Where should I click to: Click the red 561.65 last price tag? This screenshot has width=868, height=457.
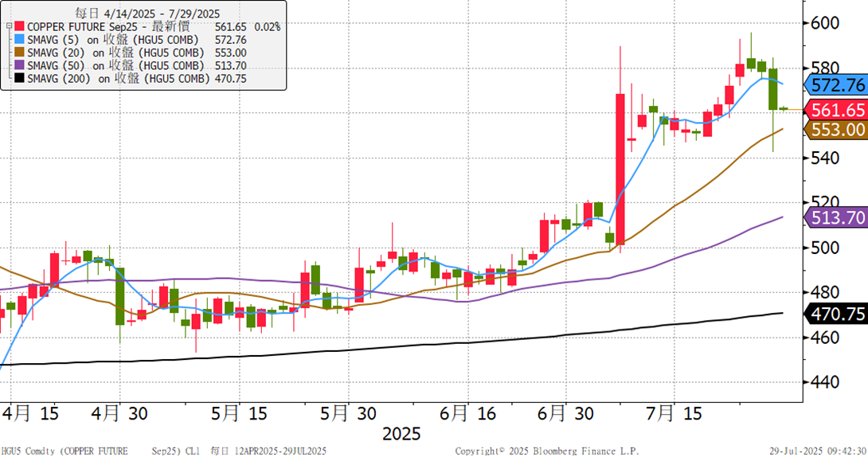[x=835, y=110]
